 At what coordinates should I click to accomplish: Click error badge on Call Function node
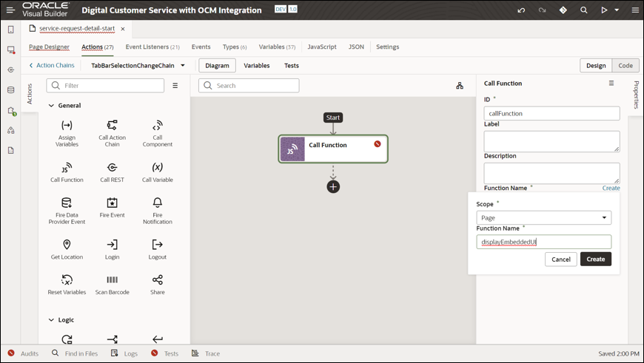click(378, 144)
